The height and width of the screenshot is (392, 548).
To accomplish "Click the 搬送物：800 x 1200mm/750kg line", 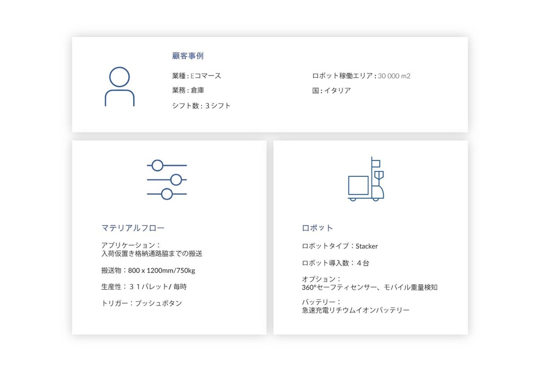I will (x=148, y=270).
